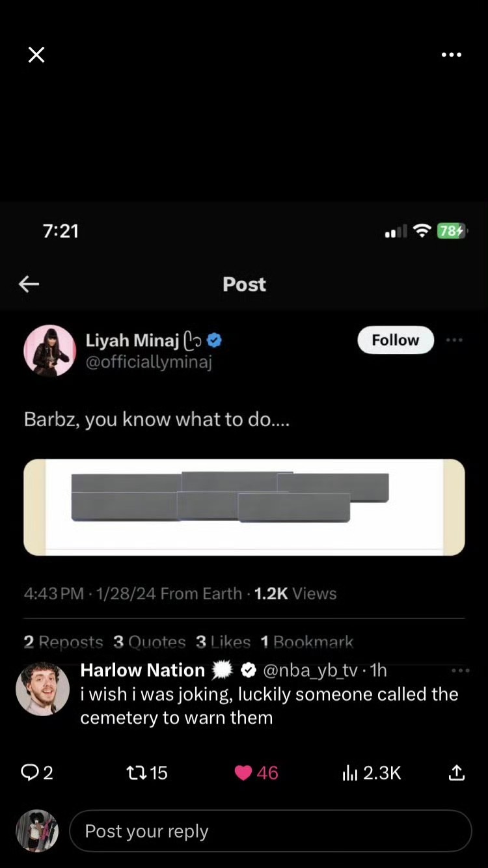Tap the Post your reply field
488x868 pixels.
[x=270, y=831]
